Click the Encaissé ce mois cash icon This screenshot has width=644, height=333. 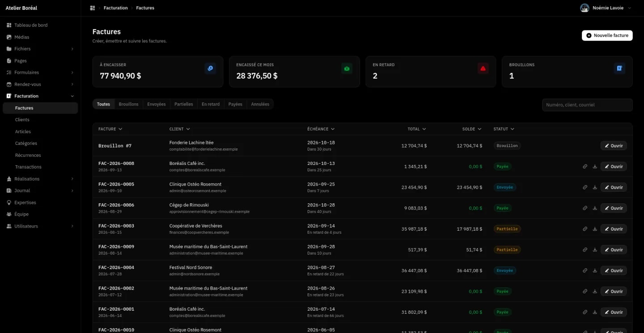tap(347, 68)
